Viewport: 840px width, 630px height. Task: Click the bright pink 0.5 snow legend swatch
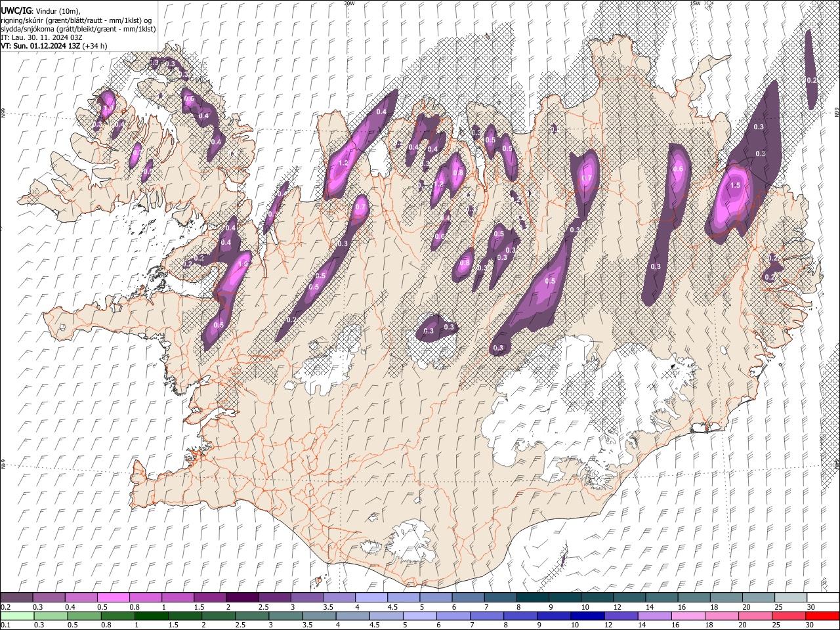(113, 597)
